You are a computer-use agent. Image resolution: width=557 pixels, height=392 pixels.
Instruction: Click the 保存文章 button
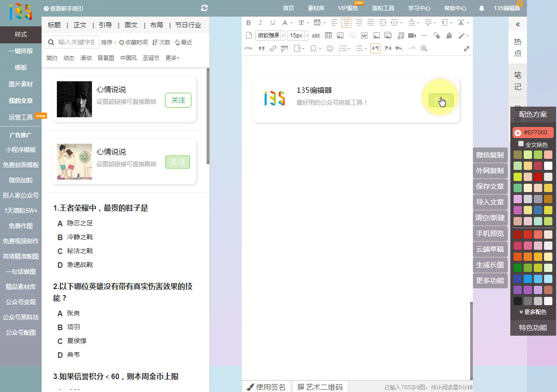(490, 187)
